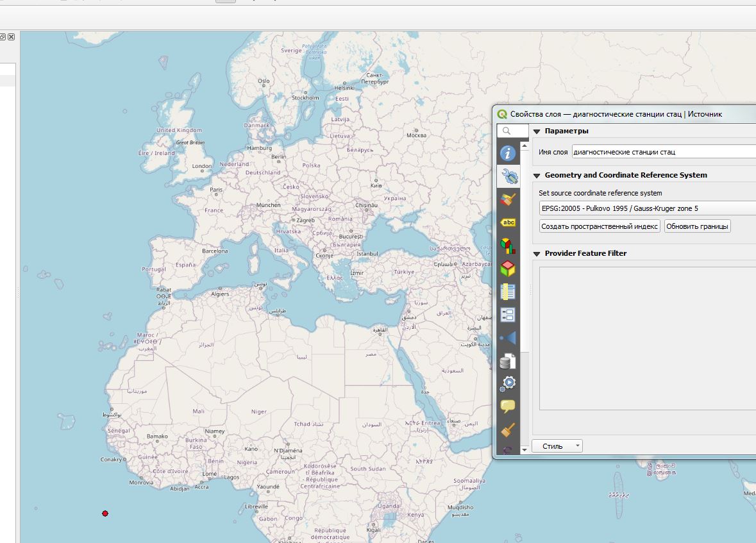This screenshot has height=543, width=756.
Task: Open the Attributes Form icon
Action: (x=508, y=315)
